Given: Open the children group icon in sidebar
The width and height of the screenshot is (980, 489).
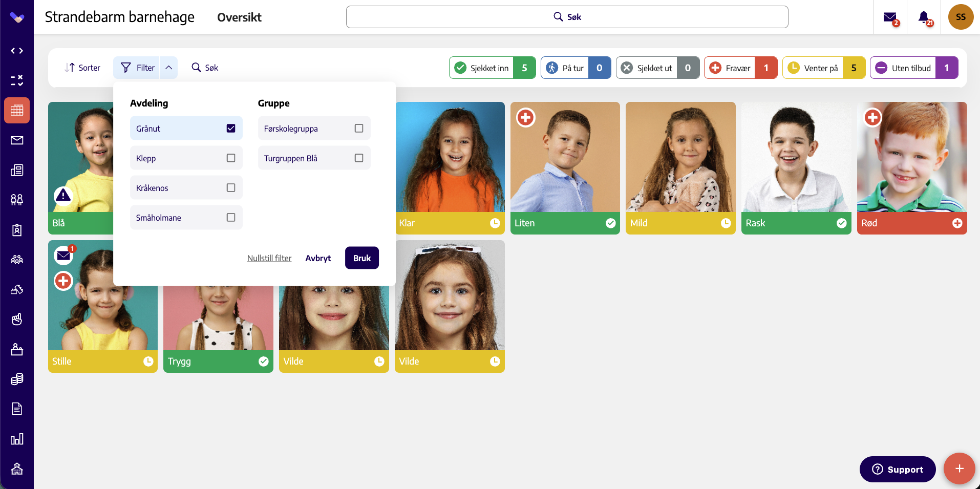Looking at the screenshot, I should pos(17,200).
